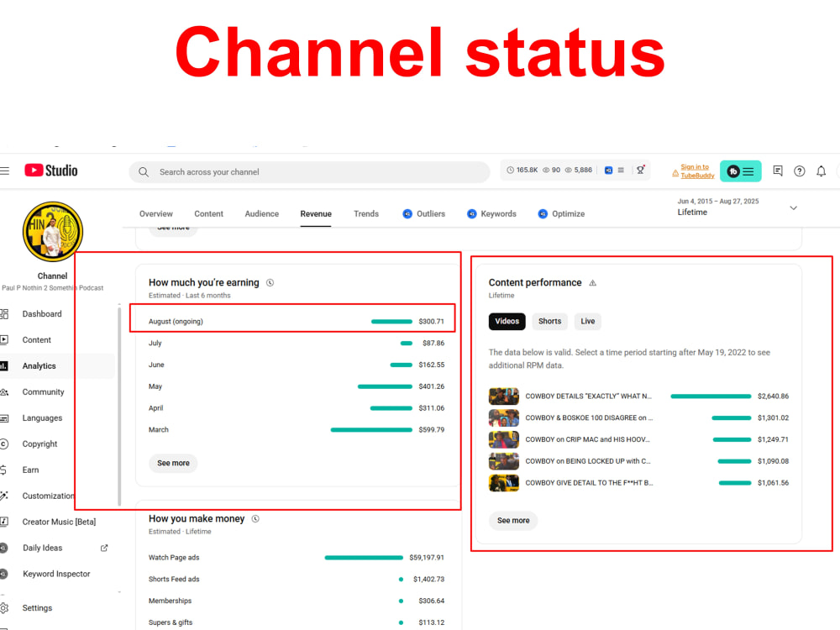Click the list lines icon in stats bar
The image size is (840, 630).
point(621,171)
